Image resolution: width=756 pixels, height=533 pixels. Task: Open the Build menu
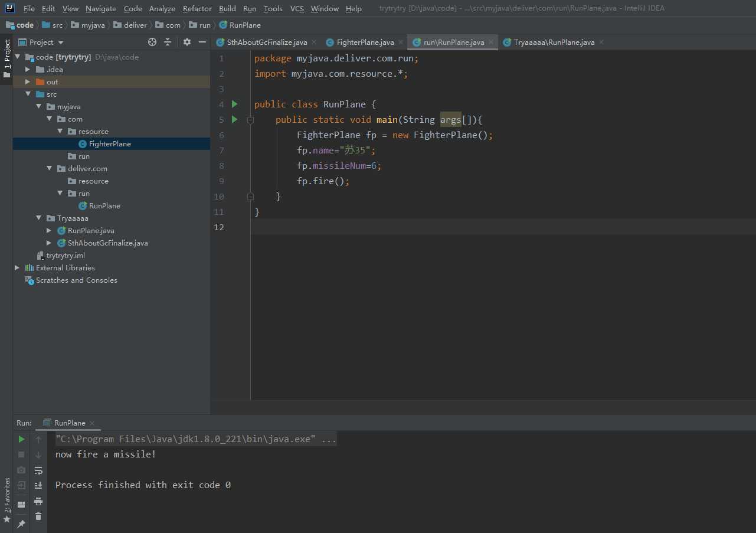tap(227, 9)
